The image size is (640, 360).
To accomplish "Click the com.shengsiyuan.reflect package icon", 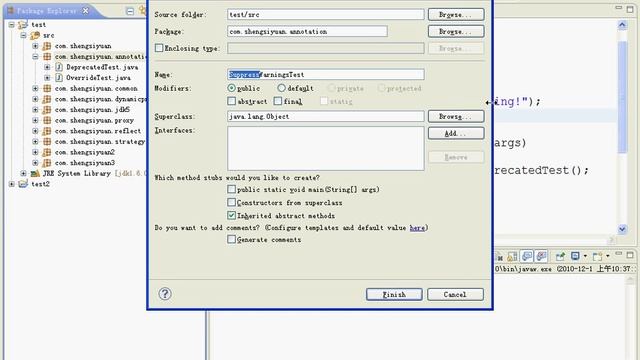I will pos(47,131).
